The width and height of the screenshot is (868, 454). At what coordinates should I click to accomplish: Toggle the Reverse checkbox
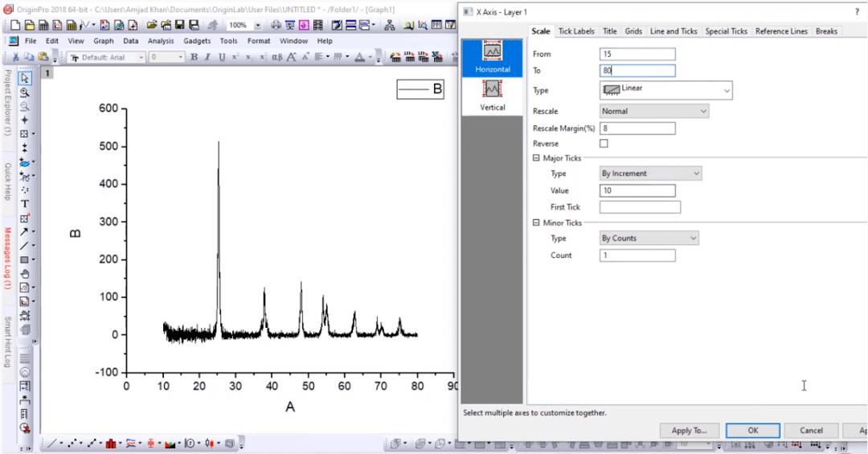tap(604, 144)
